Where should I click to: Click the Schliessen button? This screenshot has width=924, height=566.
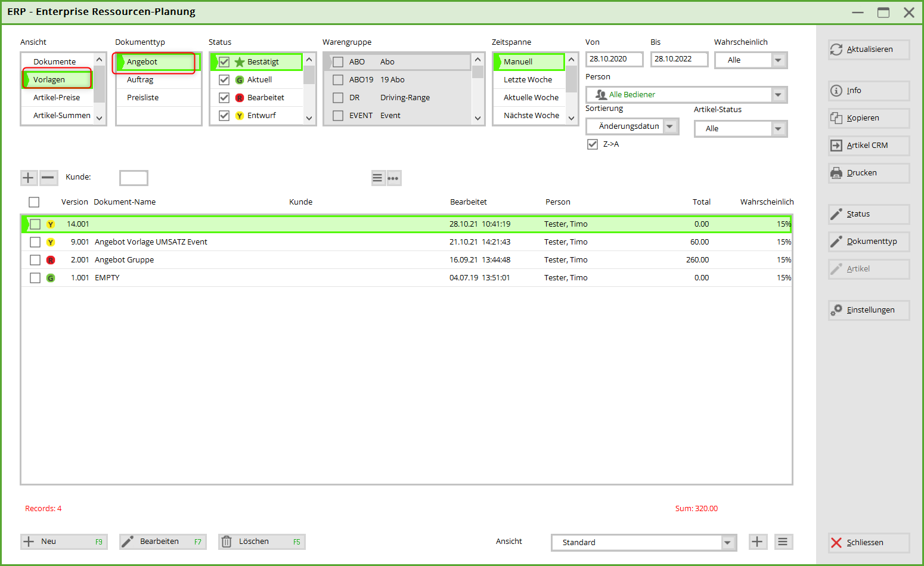pyautogui.click(x=869, y=543)
